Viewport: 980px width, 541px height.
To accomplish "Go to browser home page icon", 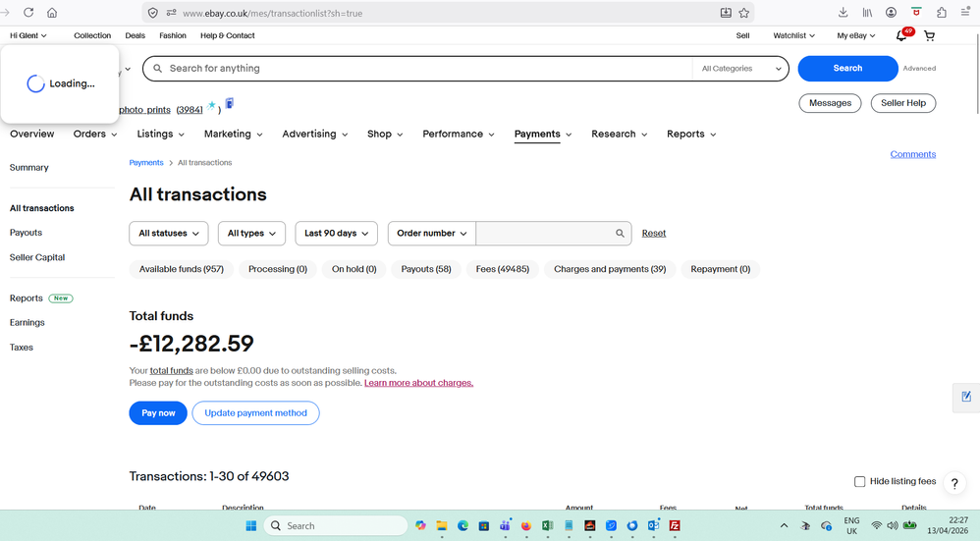I will pyautogui.click(x=52, y=13).
